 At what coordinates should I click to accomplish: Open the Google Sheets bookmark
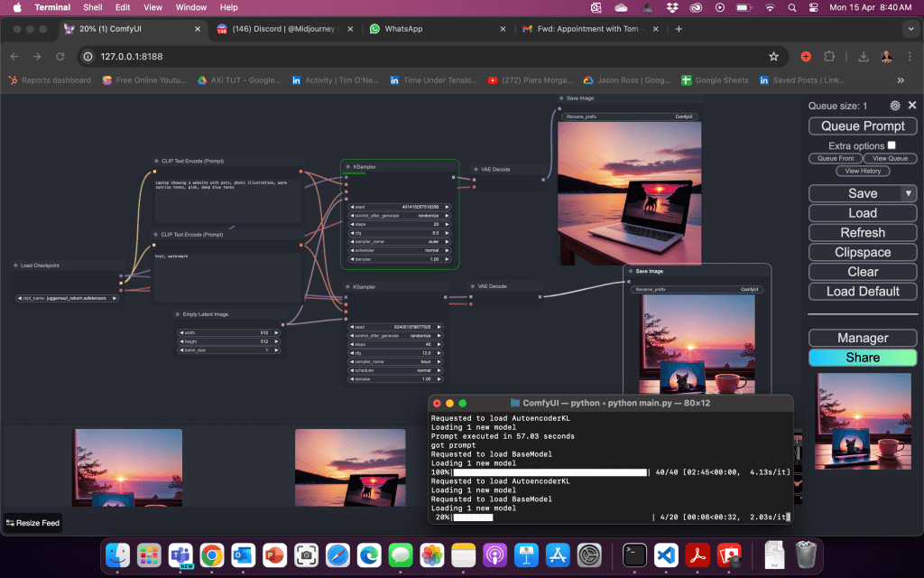(715, 80)
